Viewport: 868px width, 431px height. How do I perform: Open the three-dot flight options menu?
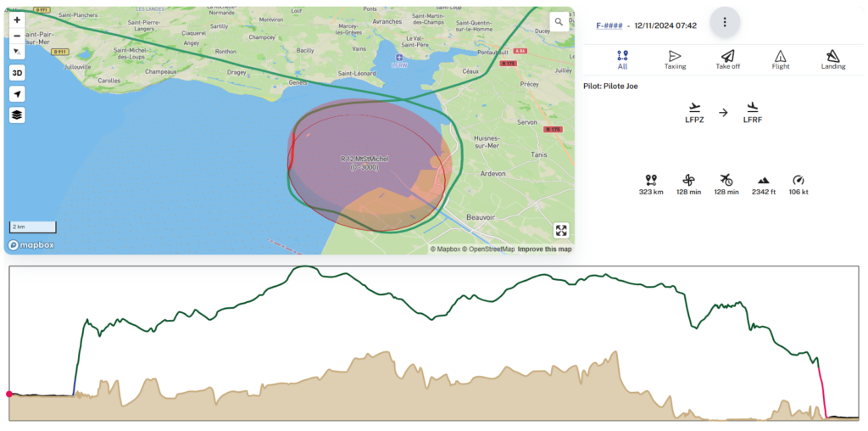(724, 22)
